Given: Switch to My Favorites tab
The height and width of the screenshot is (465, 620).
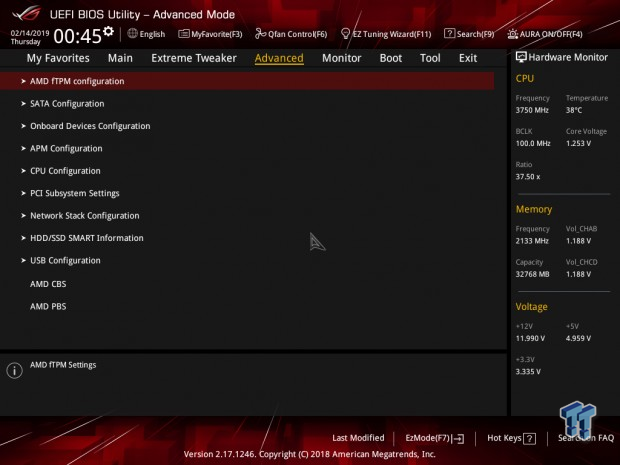Looking at the screenshot, I should [x=58, y=58].
